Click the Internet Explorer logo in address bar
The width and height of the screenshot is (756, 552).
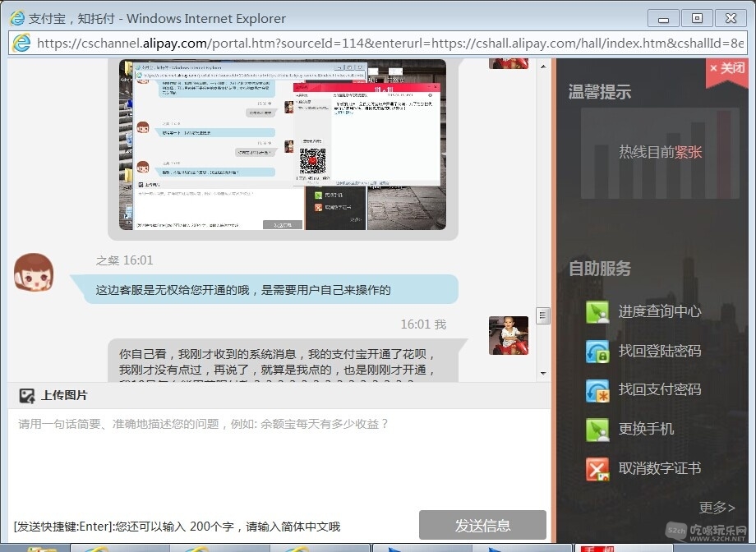21,44
